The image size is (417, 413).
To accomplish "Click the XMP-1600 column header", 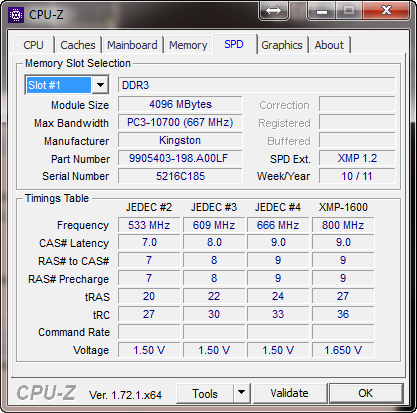I will pos(343,207).
